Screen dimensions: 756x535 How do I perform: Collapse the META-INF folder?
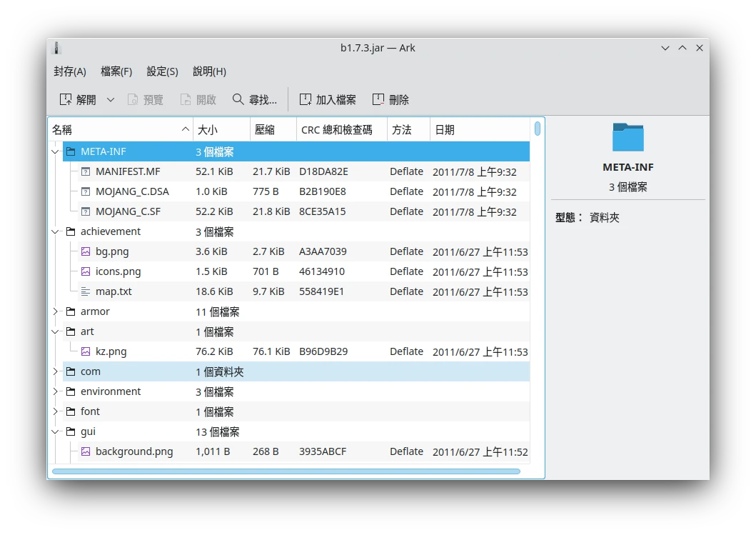[56, 151]
